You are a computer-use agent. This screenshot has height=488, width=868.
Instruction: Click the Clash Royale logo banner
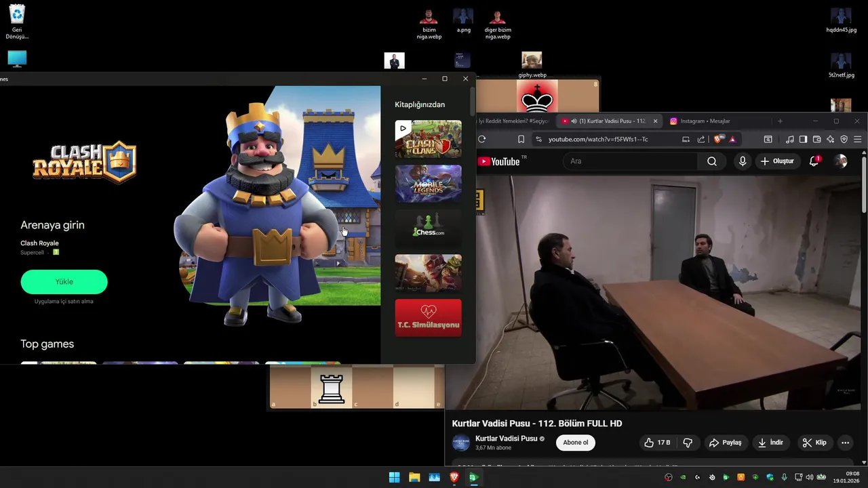coord(84,163)
